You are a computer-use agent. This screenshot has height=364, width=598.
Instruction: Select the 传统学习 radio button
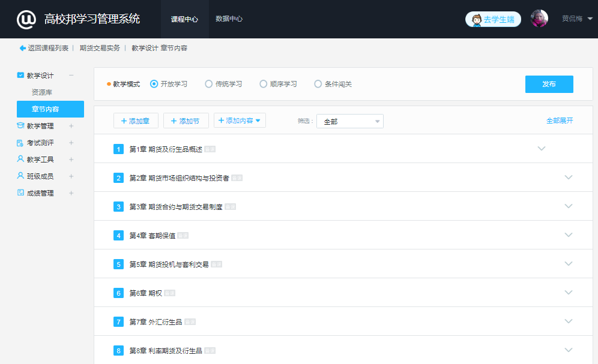pos(209,84)
